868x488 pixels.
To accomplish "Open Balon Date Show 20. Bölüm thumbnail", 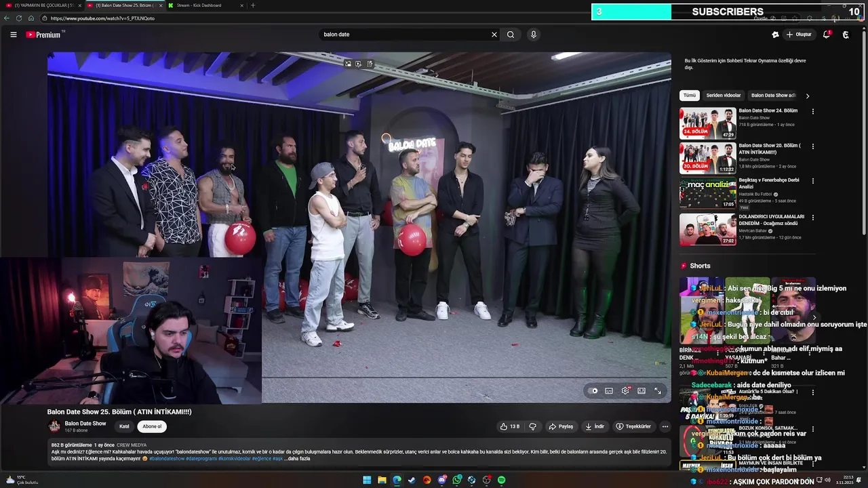I will 708,159.
